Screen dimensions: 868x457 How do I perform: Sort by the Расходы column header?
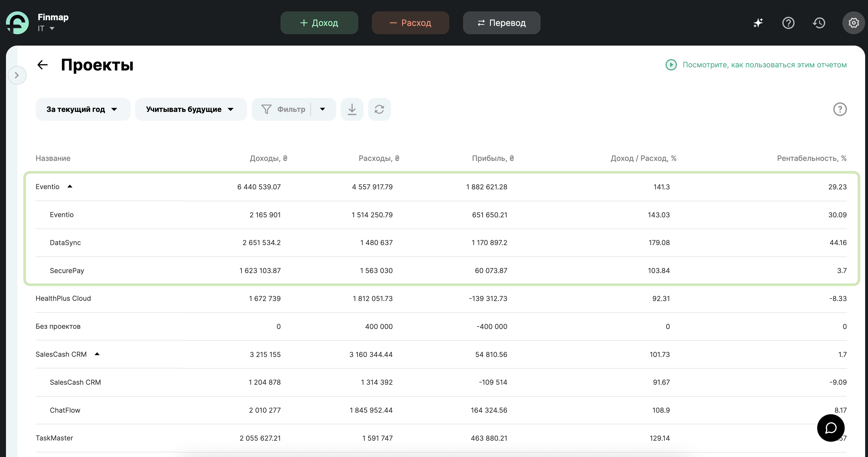tap(379, 158)
